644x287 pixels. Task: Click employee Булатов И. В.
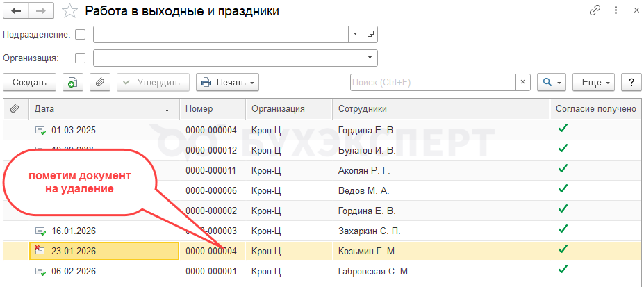pyautogui.click(x=367, y=151)
